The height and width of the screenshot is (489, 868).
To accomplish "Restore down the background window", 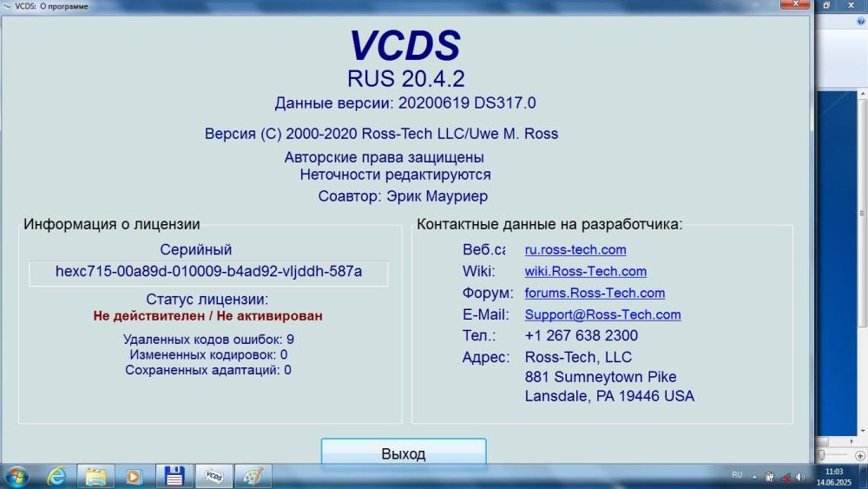I will coord(826,5).
